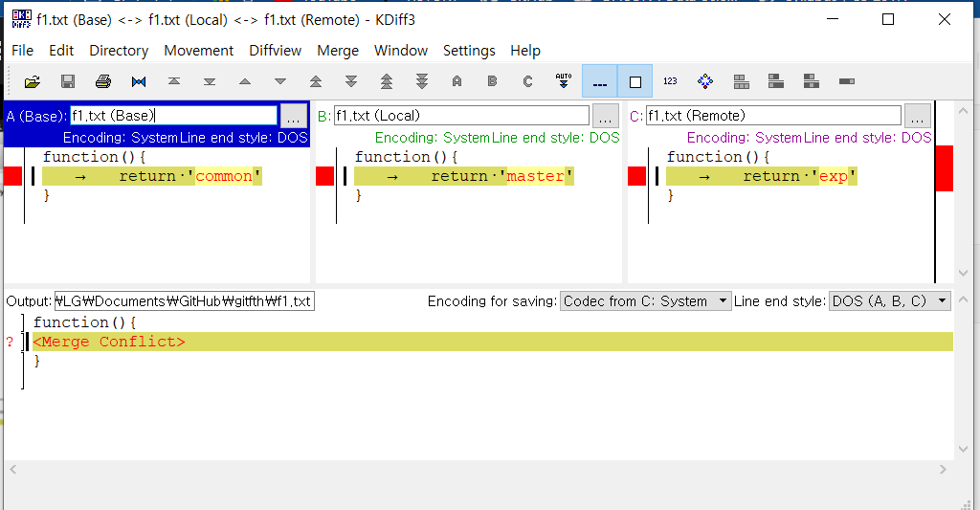Go to the previous delta (single up arrow)

click(245, 81)
